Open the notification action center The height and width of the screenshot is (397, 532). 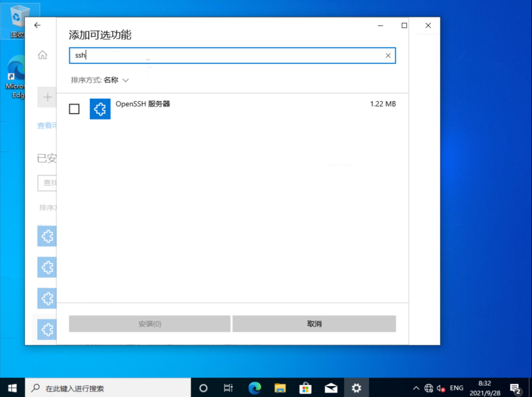tap(515, 388)
